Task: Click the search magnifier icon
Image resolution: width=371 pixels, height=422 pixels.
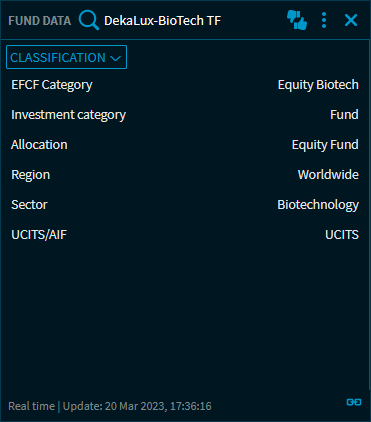Action: click(x=89, y=20)
